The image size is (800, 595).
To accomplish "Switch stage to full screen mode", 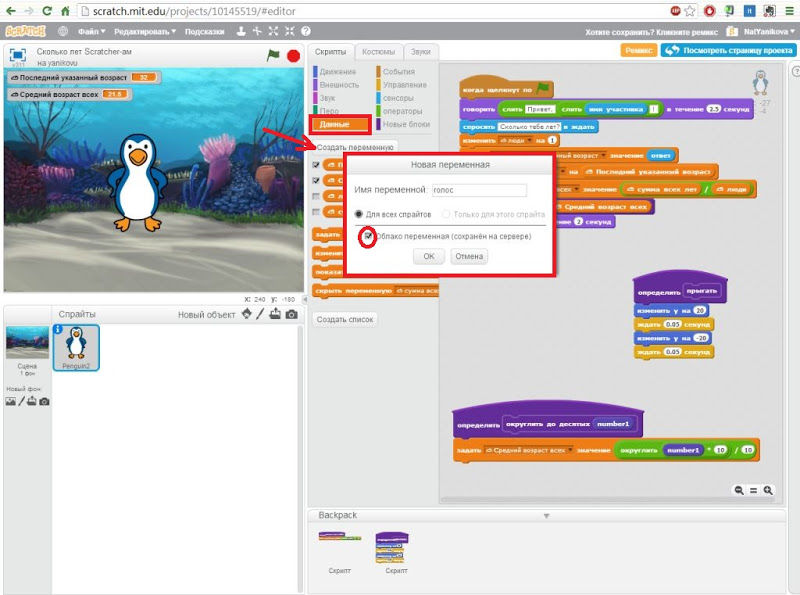I will pos(18,55).
